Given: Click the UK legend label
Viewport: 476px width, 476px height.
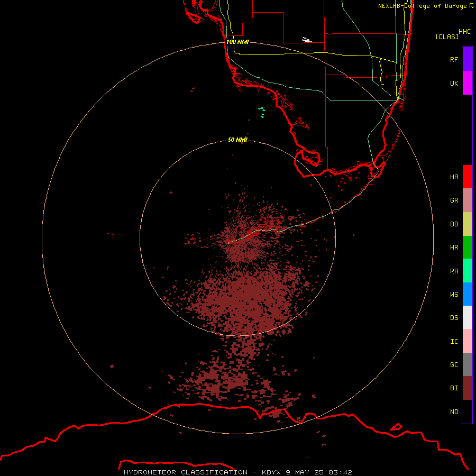Looking at the screenshot, I should 454,83.
